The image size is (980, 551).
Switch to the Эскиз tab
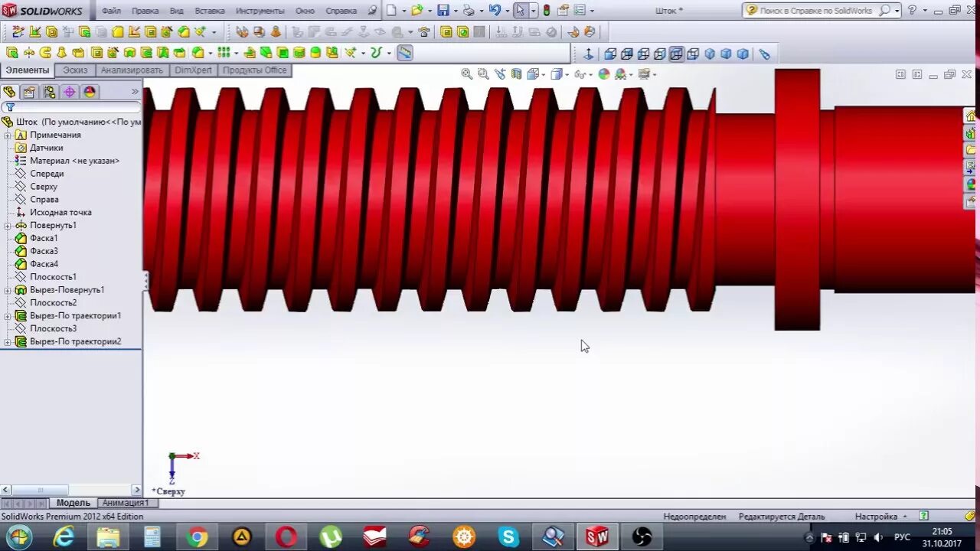[x=75, y=70]
